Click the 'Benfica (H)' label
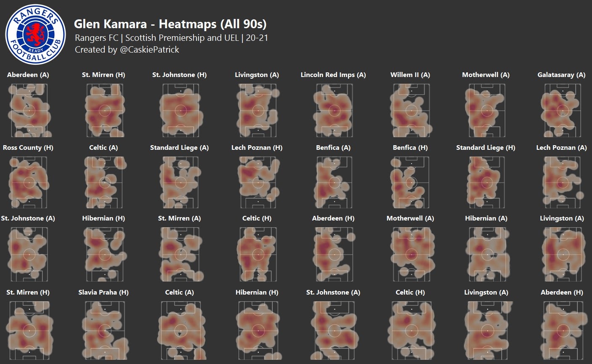The image size is (592, 364). pyautogui.click(x=410, y=148)
